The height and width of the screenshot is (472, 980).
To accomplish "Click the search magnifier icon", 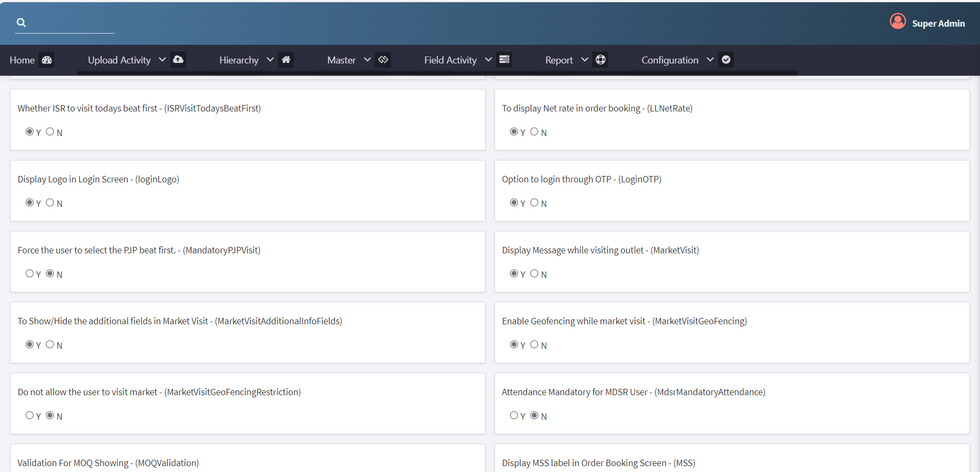I will pos(21,22).
